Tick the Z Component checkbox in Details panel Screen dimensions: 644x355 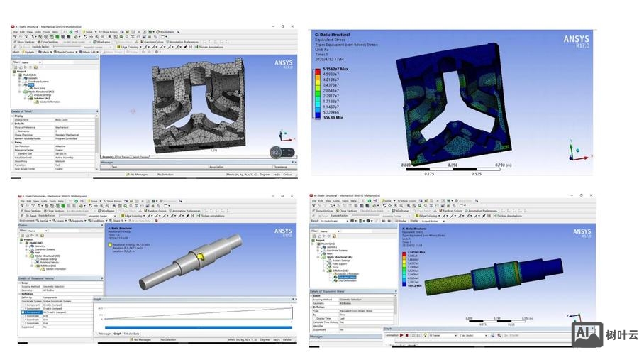click(x=23, y=312)
